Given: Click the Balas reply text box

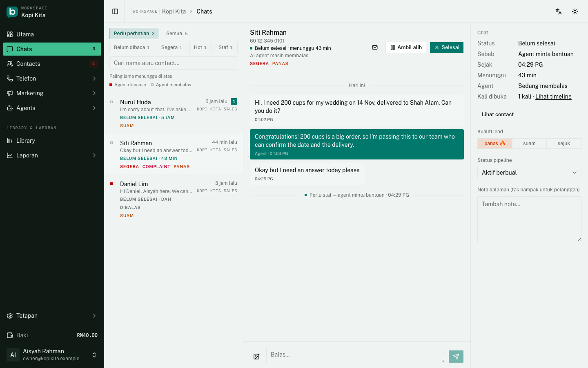Looking at the screenshot, I should point(356,355).
